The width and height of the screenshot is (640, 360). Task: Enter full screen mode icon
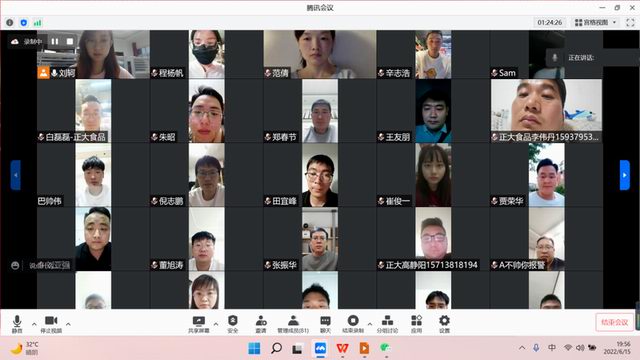[x=630, y=22]
